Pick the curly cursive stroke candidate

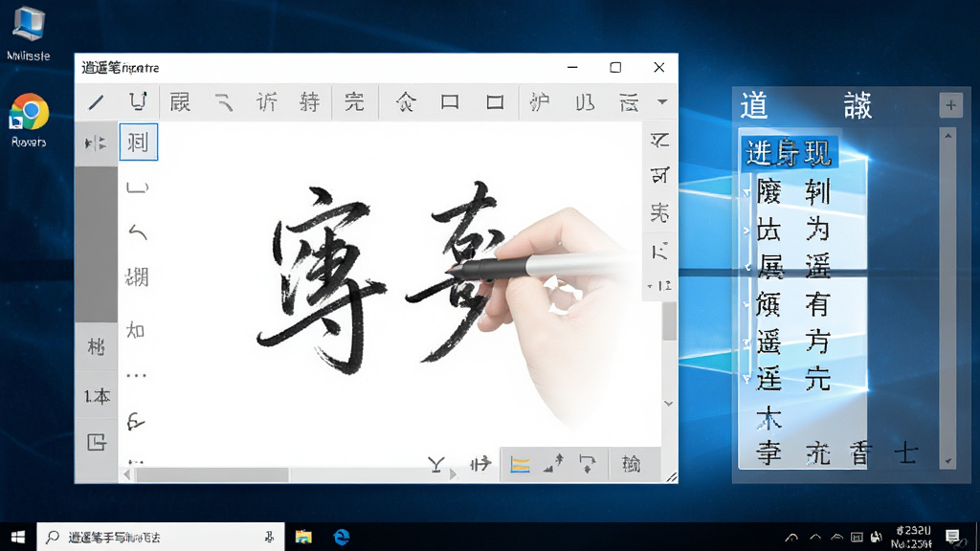click(x=136, y=422)
